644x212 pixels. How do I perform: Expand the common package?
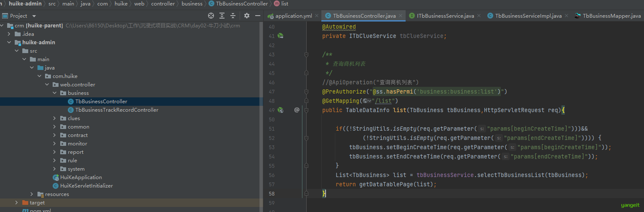click(55, 127)
